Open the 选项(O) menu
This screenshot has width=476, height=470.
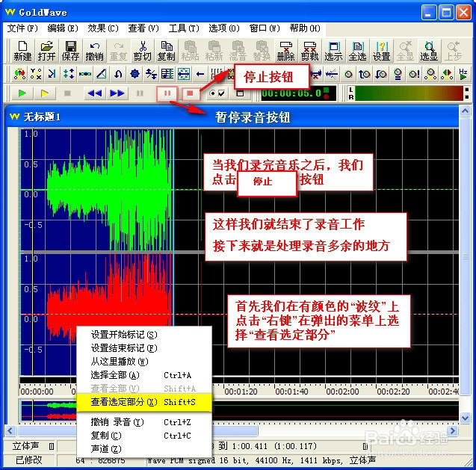223,28
